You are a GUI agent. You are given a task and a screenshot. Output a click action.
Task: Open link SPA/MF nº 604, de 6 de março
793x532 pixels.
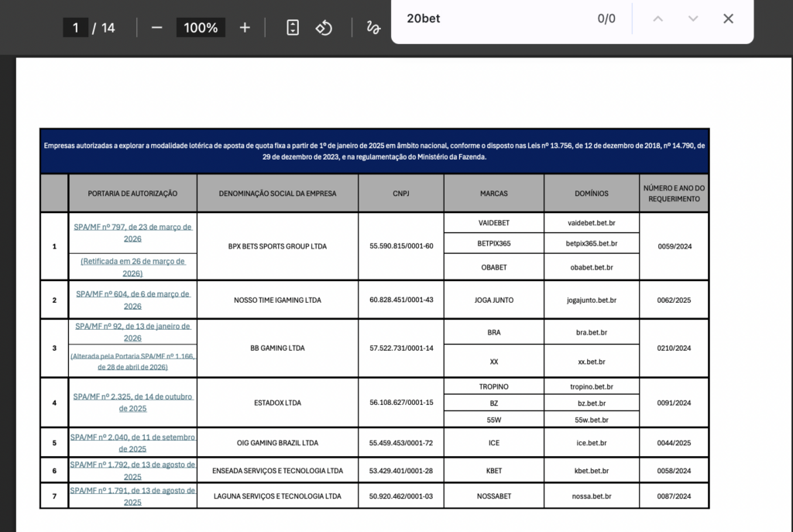(x=132, y=300)
